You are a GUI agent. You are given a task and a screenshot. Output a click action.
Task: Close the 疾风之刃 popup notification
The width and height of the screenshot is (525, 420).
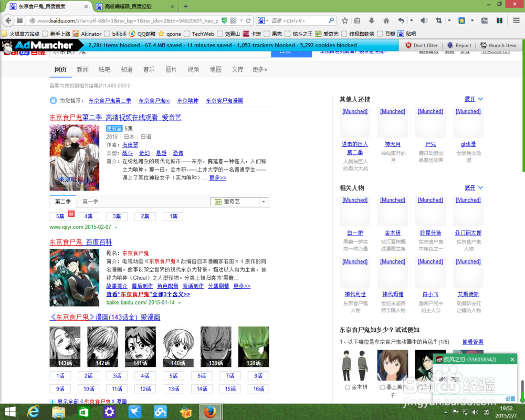[512, 360]
